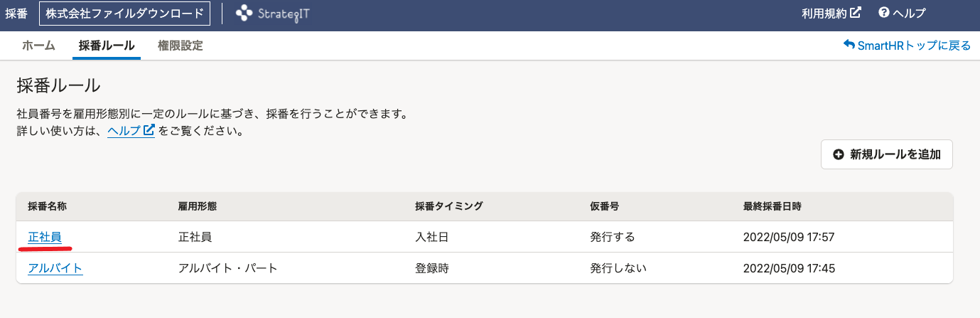Click the help question mark icon
This screenshot has height=318, width=980.
click(x=884, y=13)
